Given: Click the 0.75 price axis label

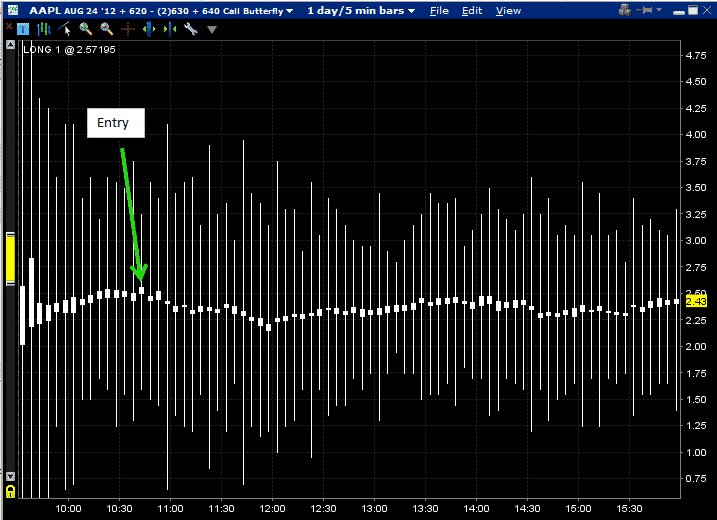Looking at the screenshot, I should [x=696, y=478].
